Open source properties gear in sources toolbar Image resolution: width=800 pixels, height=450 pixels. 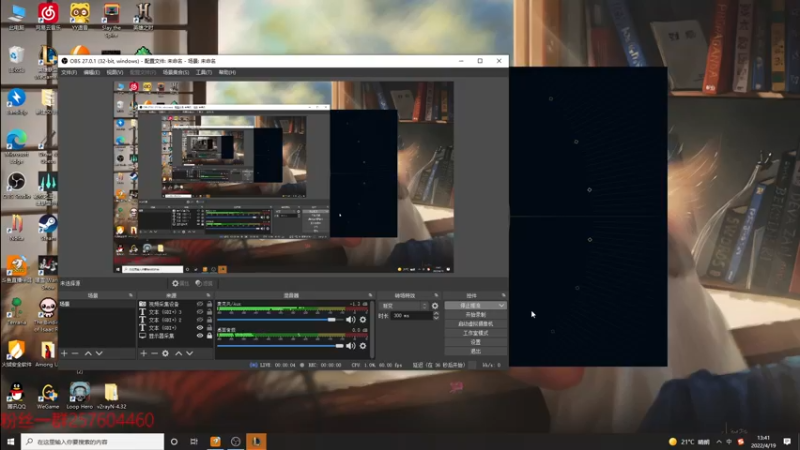[x=165, y=353]
